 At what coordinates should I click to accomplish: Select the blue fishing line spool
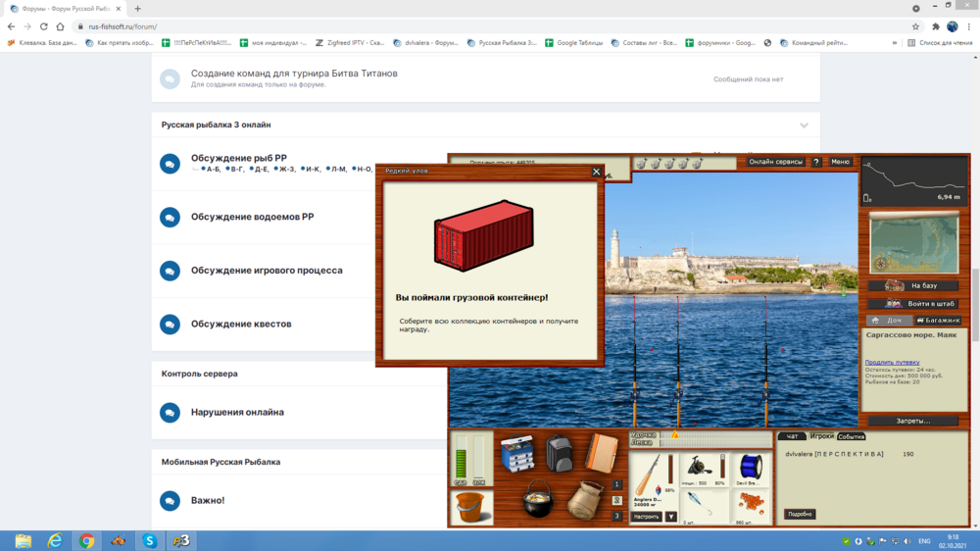click(x=750, y=470)
